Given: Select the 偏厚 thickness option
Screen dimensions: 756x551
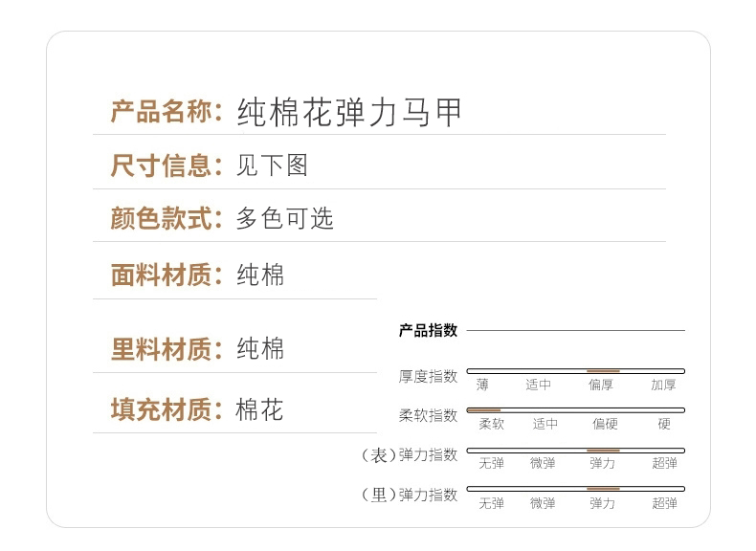Looking at the screenshot, I should pyautogui.click(x=602, y=386).
